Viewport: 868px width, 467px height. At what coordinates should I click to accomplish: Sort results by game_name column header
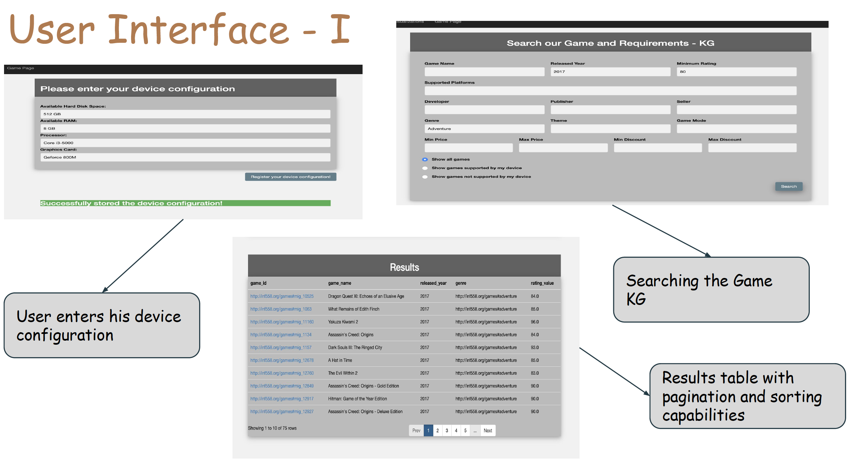[340, 283]
